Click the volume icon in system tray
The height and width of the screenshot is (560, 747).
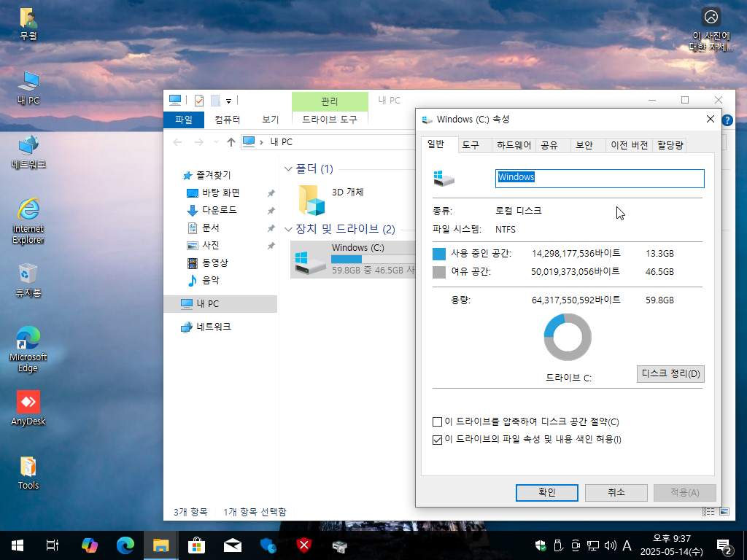coord(610,545)
